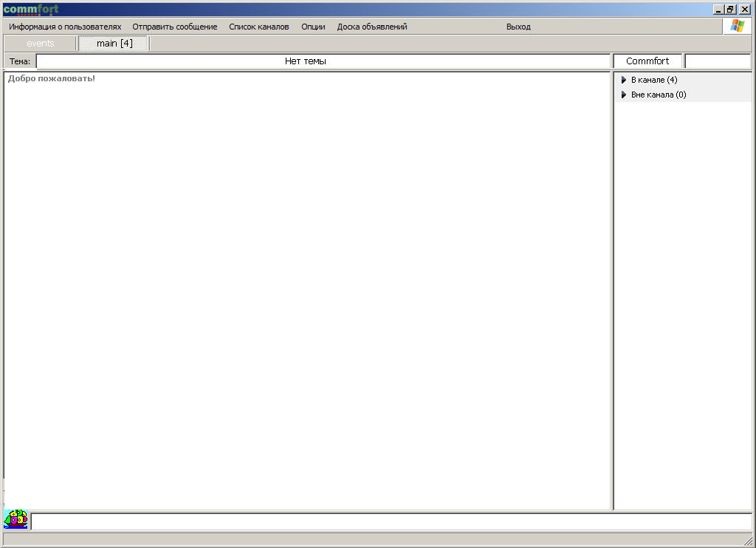The image size is (756, 548).
Task: Click the empty box right of Commfort
Action: point(718,61)
